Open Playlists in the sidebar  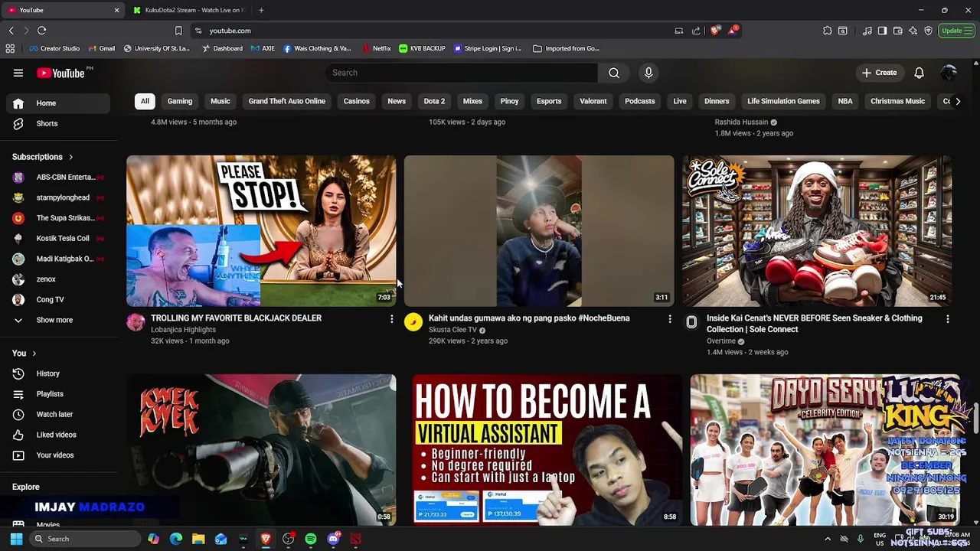pos(59,394)
